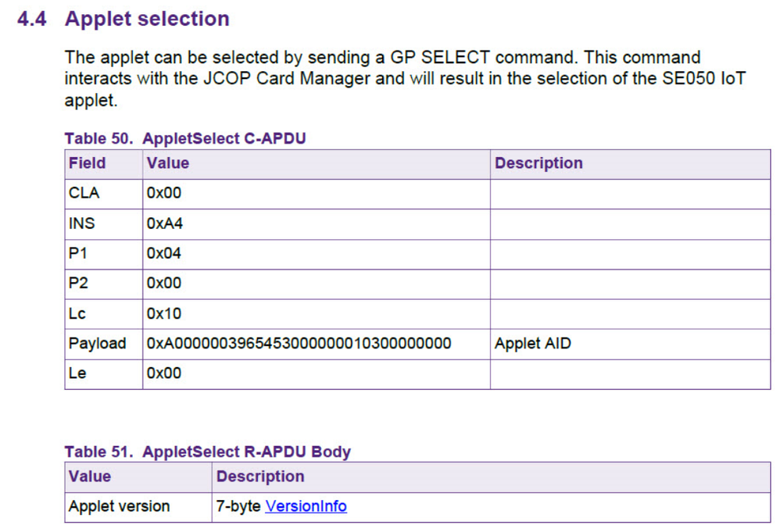
Task: Click the Table 50 AppletSelect C-APDU caption
Action: tap(184, 138)
